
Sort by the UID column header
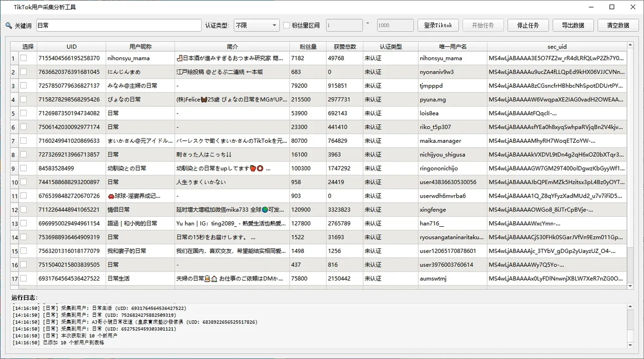[71, 46]
